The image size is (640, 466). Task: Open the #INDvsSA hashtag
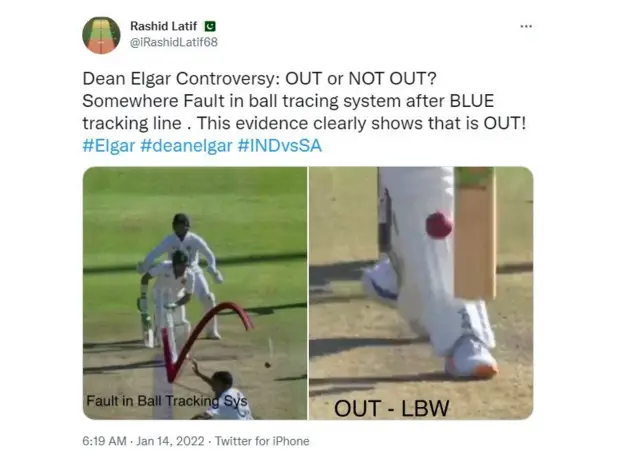(280, 146)
